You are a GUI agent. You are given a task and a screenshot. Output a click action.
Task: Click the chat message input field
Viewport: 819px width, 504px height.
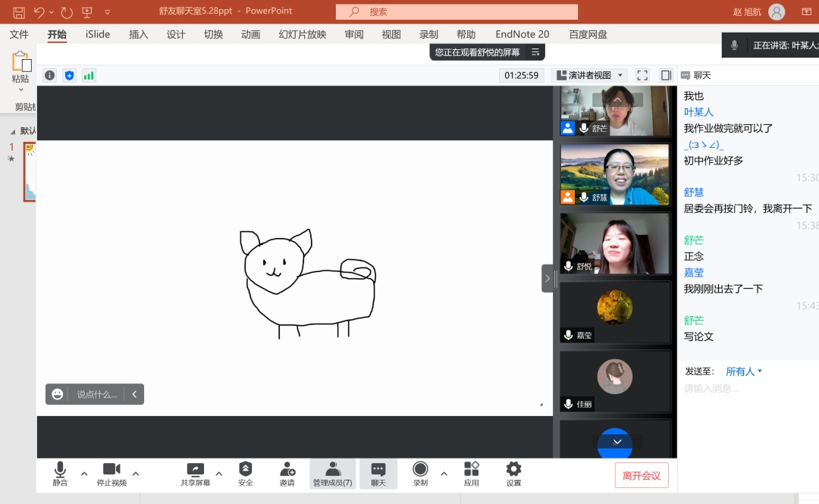[x=747, y=389]
